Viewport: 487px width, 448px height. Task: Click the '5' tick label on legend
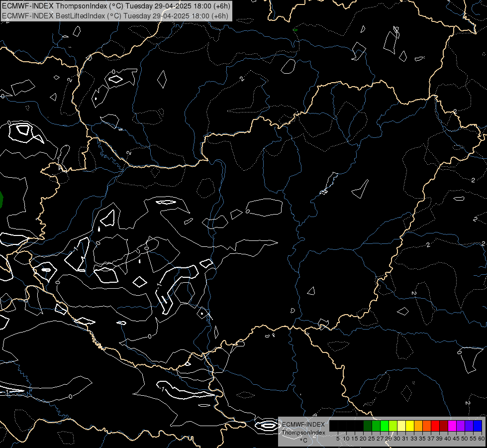338,439
